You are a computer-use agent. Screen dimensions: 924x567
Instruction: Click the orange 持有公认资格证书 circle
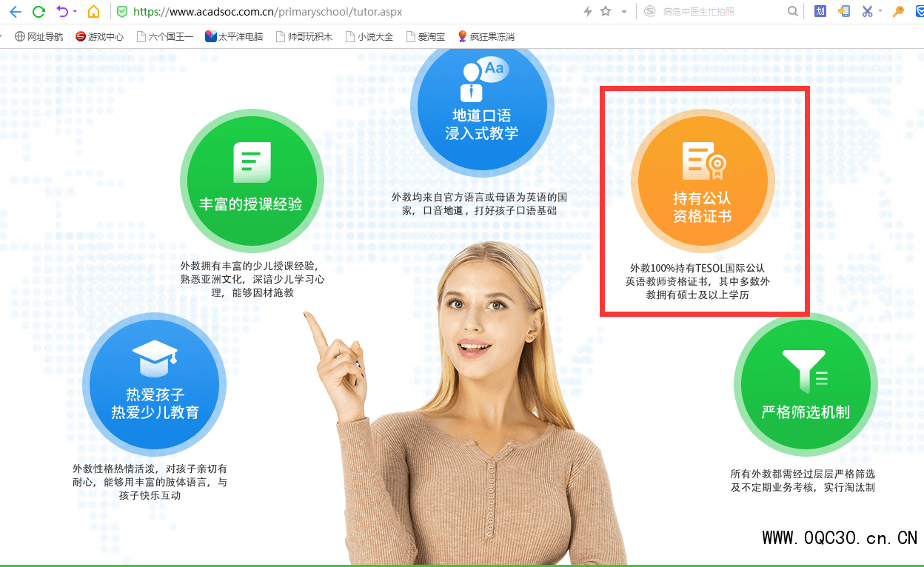coord(703,181)
